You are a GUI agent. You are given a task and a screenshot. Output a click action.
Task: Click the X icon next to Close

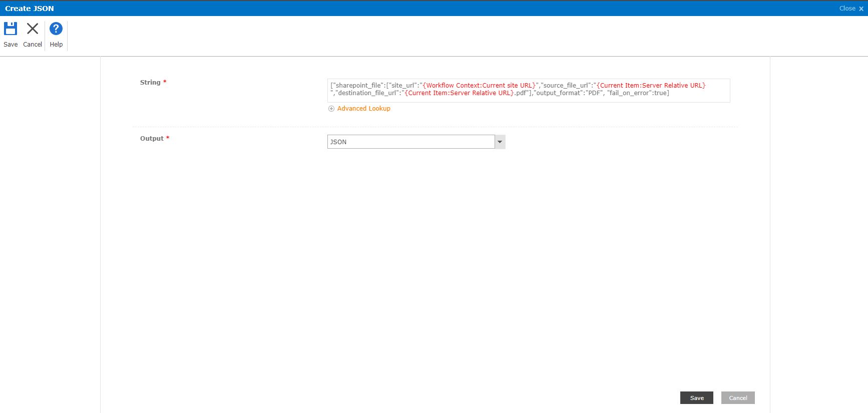(x=861, y=9)
